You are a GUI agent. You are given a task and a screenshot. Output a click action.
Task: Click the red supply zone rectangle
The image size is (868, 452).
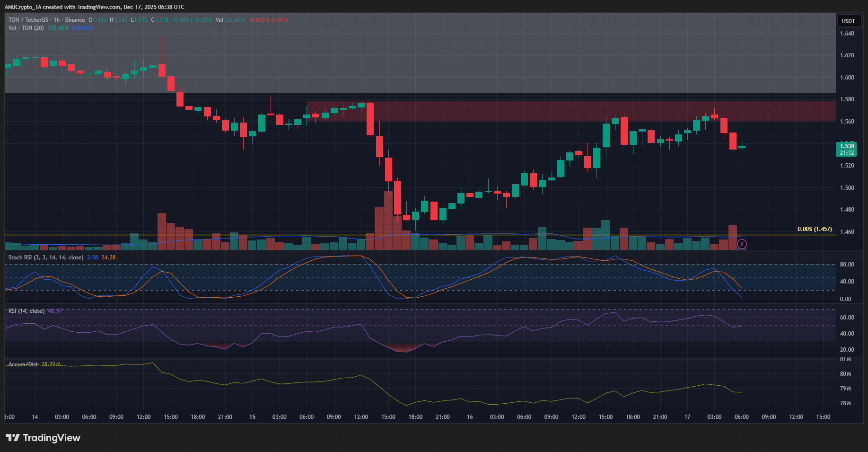click(568, 111)
